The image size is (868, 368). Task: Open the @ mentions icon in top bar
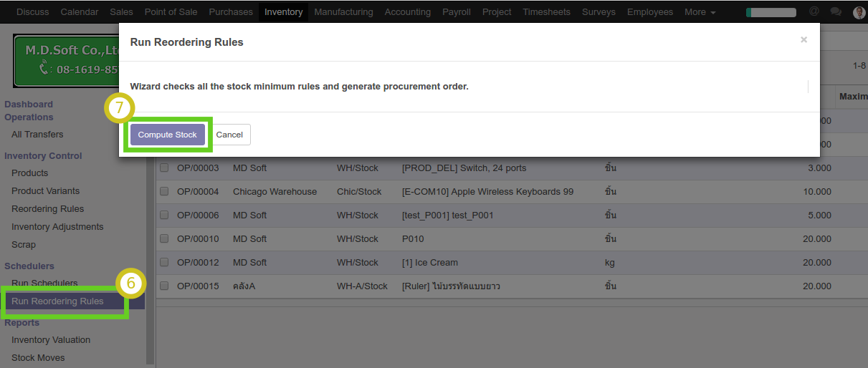[814, 12]
